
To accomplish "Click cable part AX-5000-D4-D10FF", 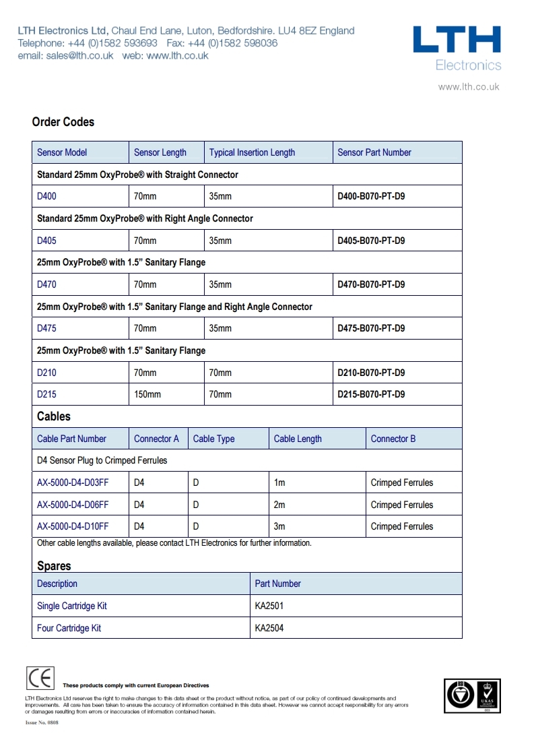I will tap(73, 526).
